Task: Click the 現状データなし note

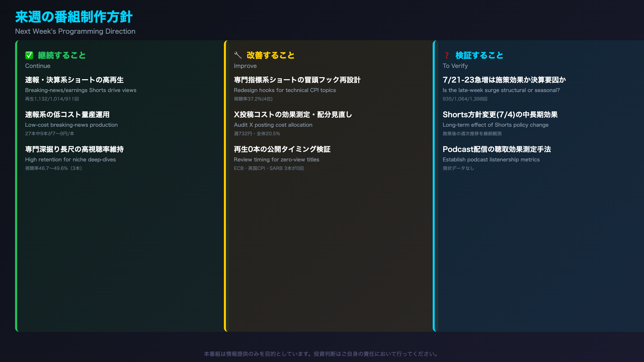Action: [x=458, y=168]
